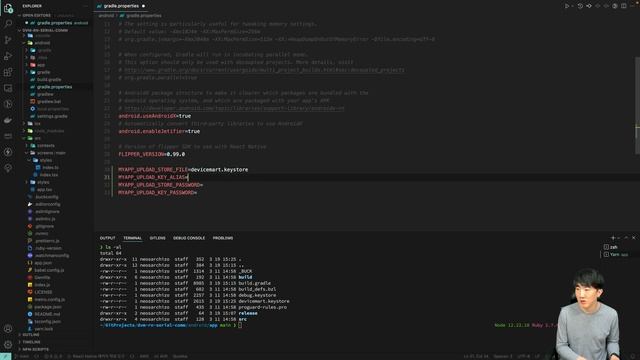The width and height of the screenshot is (640, 360).
Task: Click the MYAPP_UPLOAD_KEY_PASSWORD line
Action: [x=158, y=193]
